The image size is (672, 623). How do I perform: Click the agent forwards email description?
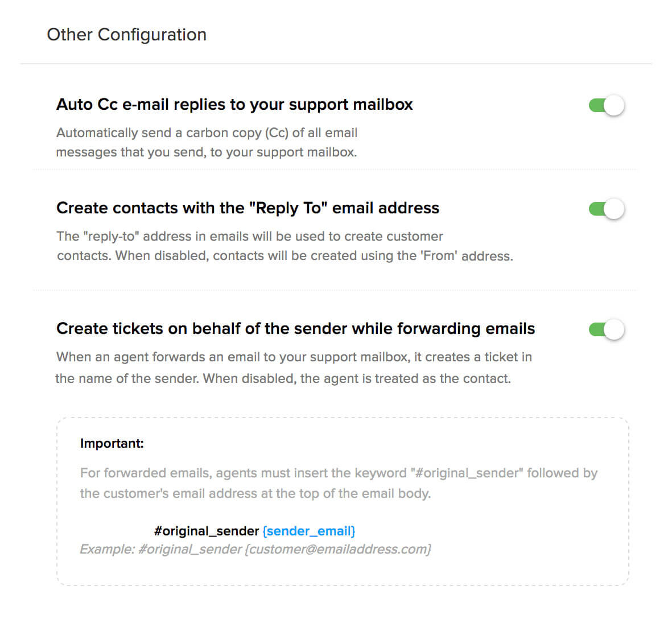click(x=294, y=357)
